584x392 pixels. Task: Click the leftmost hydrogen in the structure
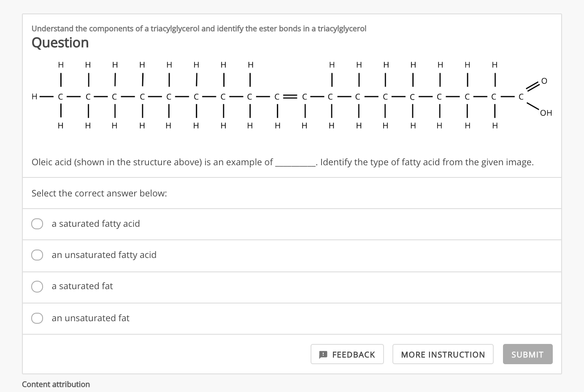pyautogui.click(x=34, y=97)
